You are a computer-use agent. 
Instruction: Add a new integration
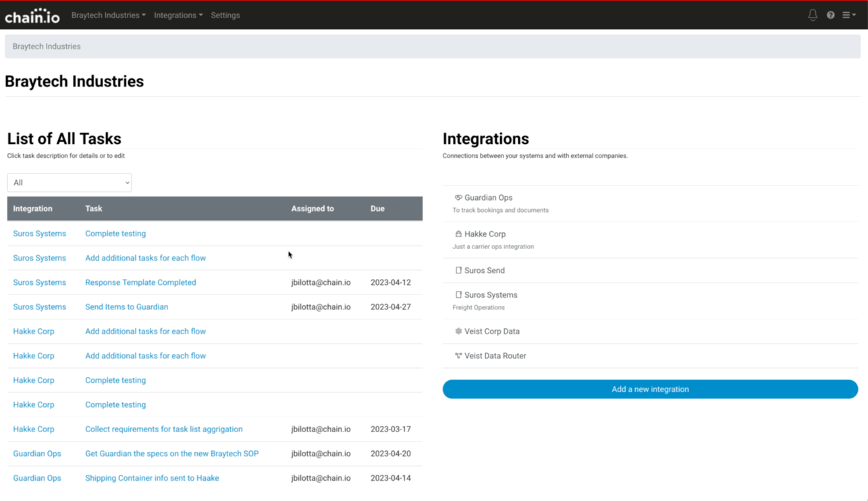(650, 389)
